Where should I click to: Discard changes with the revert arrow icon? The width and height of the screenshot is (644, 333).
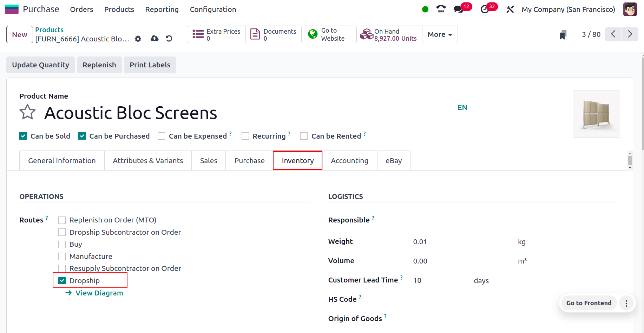point(169,39)
